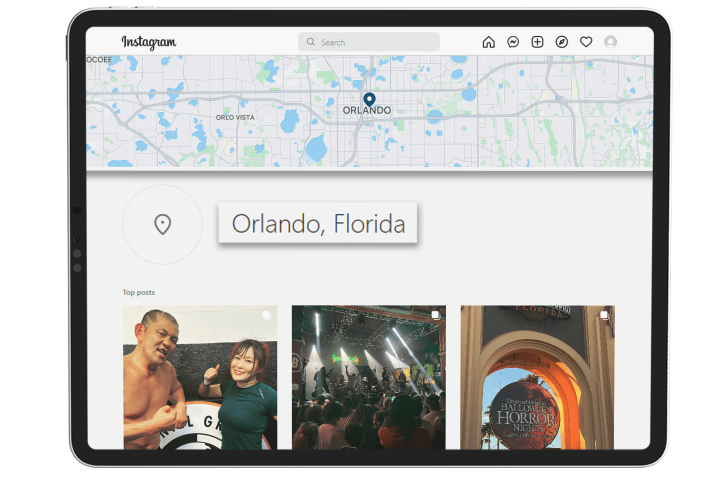Click the Instagram logo

(x=149, y=42)
